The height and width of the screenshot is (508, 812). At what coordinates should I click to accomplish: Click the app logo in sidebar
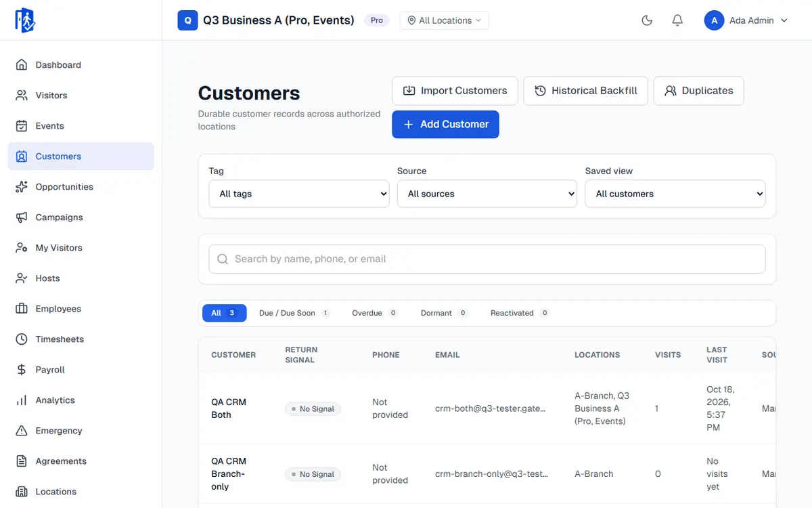[x=25, y=20]
